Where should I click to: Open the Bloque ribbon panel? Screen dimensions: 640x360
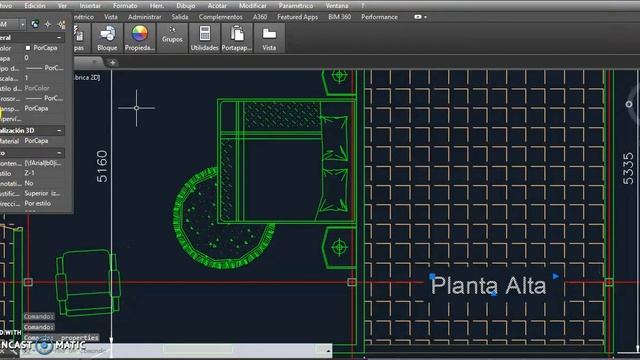(x=107, y=38)
